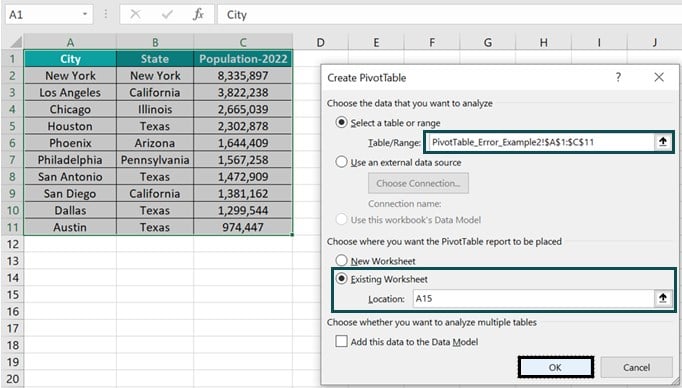Click into the Location field showing A15
This screenshot has height=388, width=682.
[x=534, y=298]
